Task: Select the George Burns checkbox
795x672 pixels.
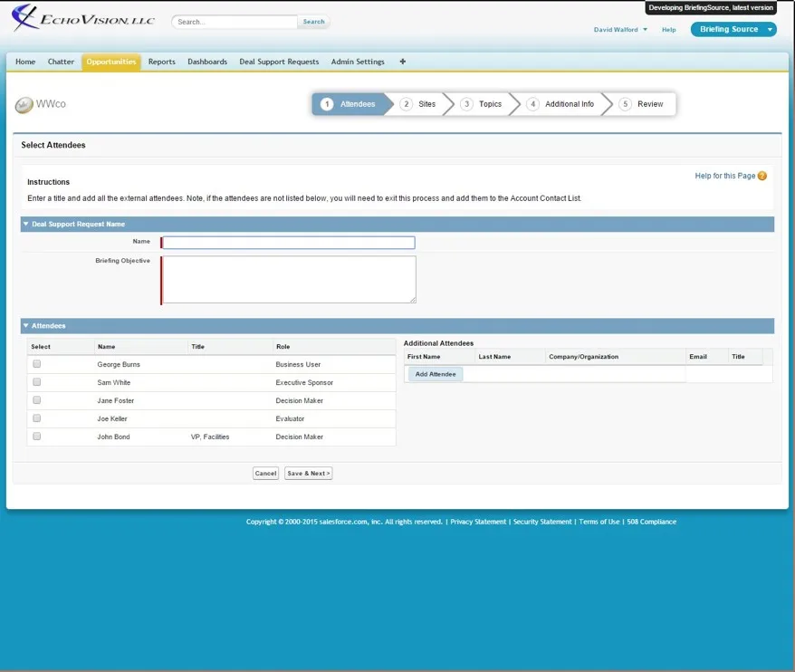Action: click(x=36, y=364)
